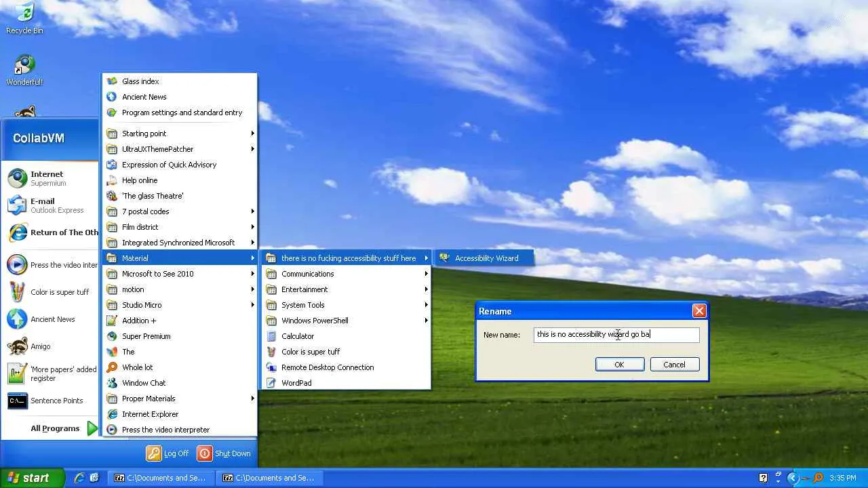Expand the Entertainment submenu
This screenshot has width=868, height=488.
point(347,289)
